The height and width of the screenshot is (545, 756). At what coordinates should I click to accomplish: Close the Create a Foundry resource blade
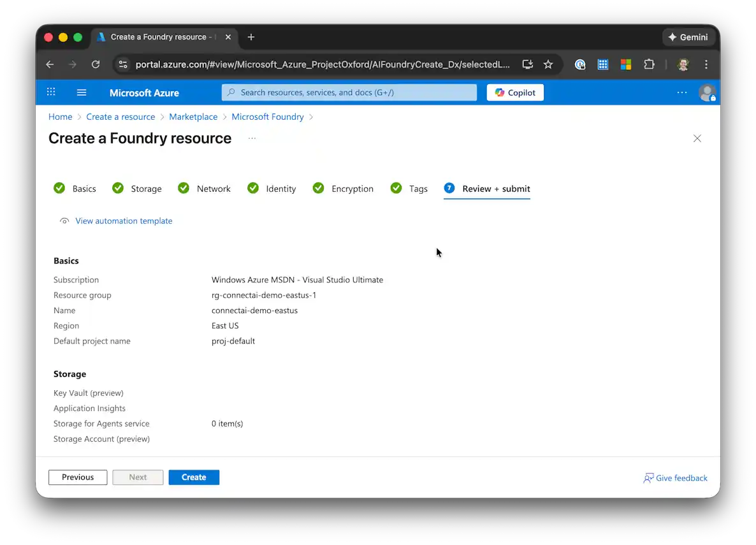point(697,138)
